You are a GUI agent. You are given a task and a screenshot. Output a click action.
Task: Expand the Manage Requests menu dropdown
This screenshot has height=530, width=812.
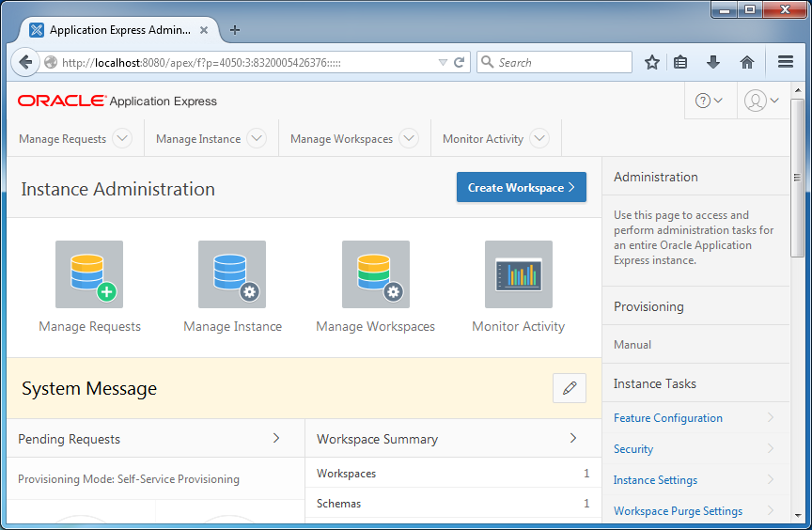point(122,138)
